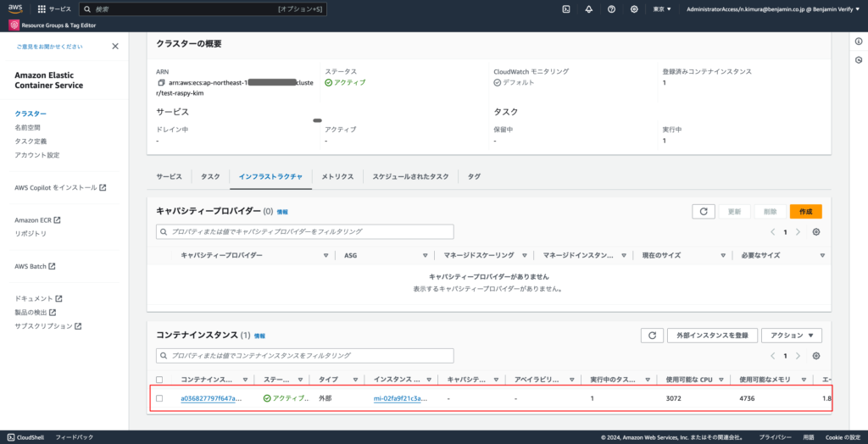Select the インフラストラクチャ tab
868x444 pixels.
pos(270,176)
